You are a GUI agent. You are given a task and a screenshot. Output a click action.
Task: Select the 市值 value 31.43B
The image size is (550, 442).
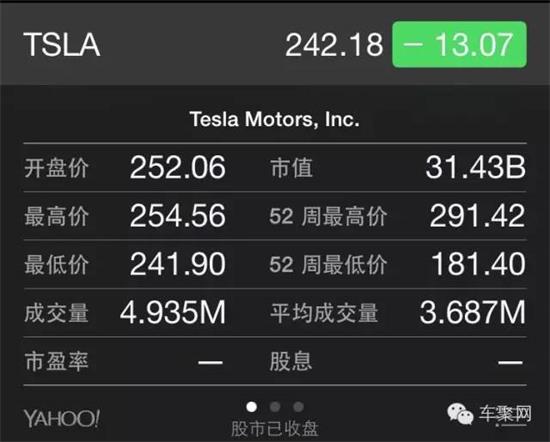476,167
